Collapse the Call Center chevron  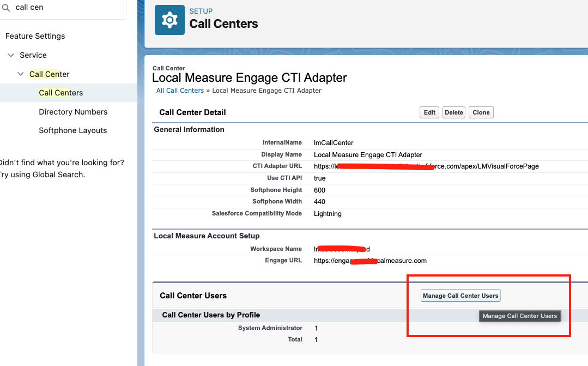pyautogui.click(x=20, y=74)
